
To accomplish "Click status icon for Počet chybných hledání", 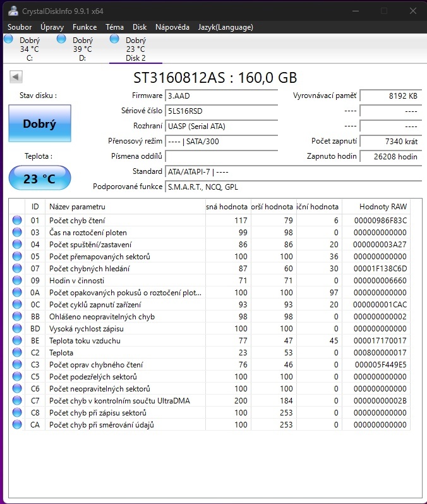I will click(17, 268).
